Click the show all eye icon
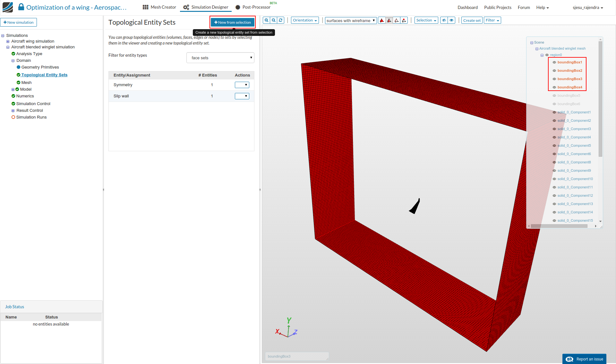Viewport: 616px width, 364px height. (x=451, y=20)
